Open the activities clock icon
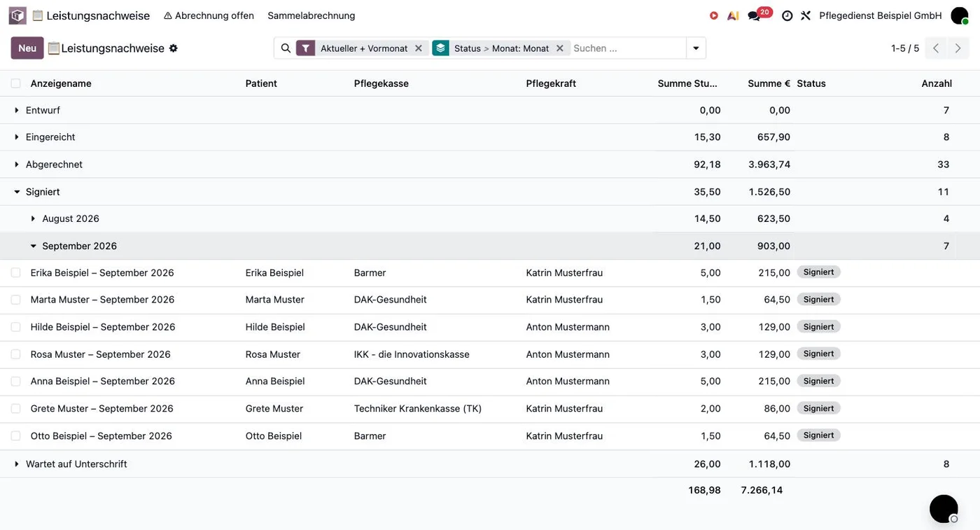Image resolution: width=980 pixels, height=530 pixels. pos(787,15)
